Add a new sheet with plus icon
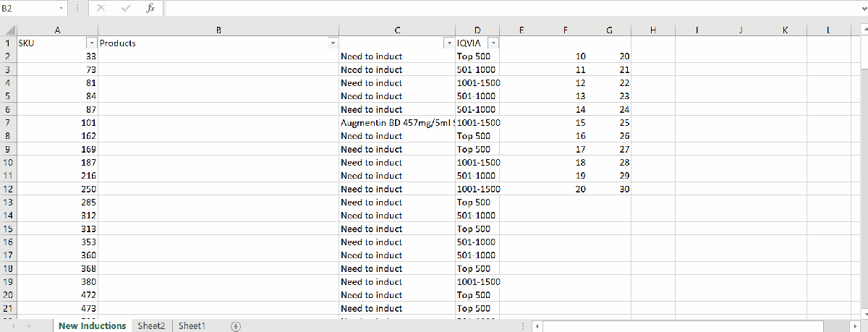Image resolution: width=868 pixels, height=332 pixels. click(x=235, y=326)
